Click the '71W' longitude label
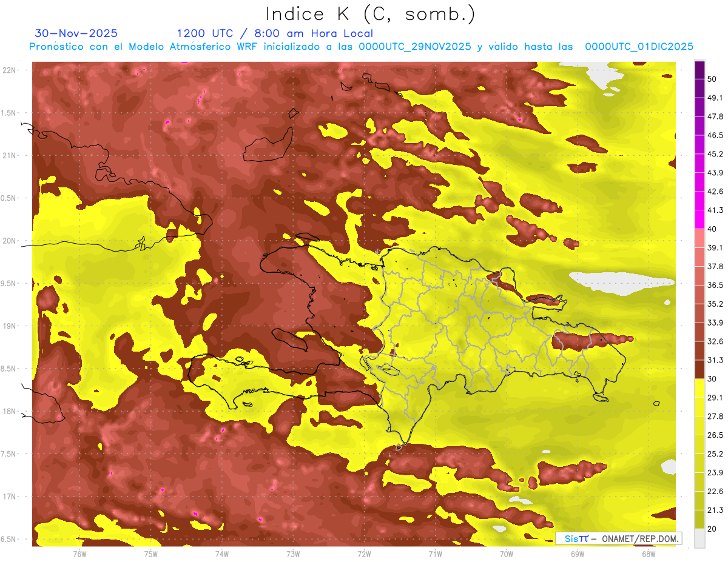Screen dimensions: 728x562 pyautogui.click(x=435, y=554)
